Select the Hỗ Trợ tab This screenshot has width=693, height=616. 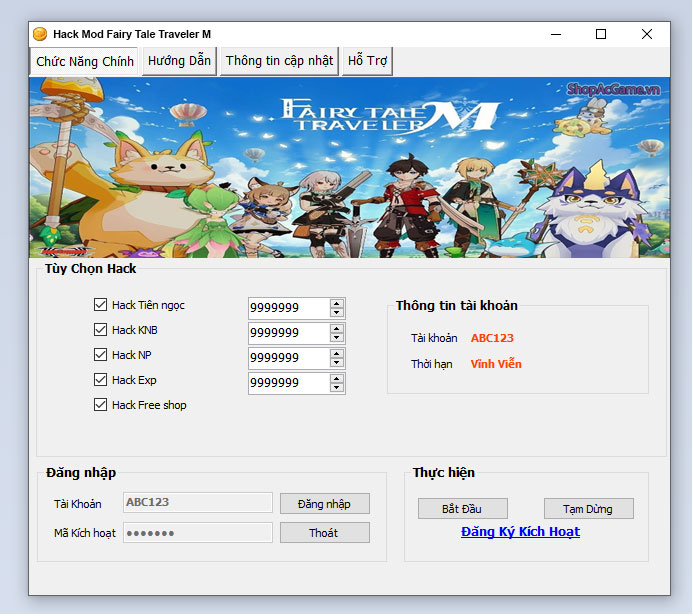coord(367,61)
